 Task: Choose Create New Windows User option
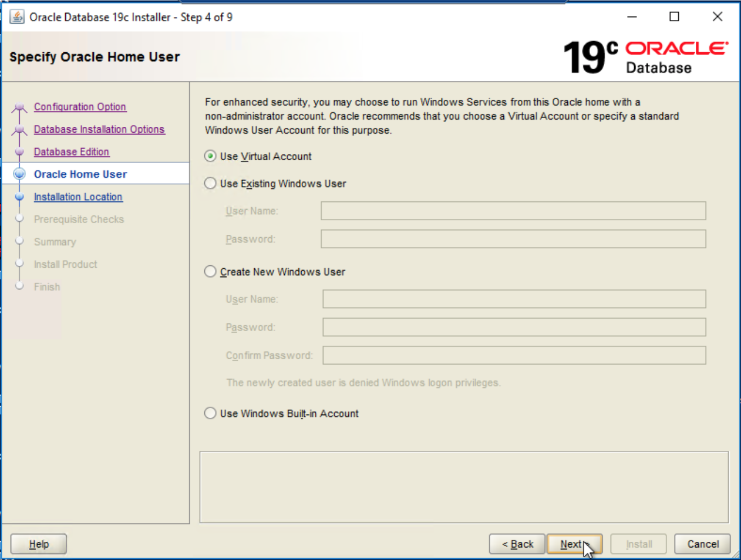click(x=210, y=271)
